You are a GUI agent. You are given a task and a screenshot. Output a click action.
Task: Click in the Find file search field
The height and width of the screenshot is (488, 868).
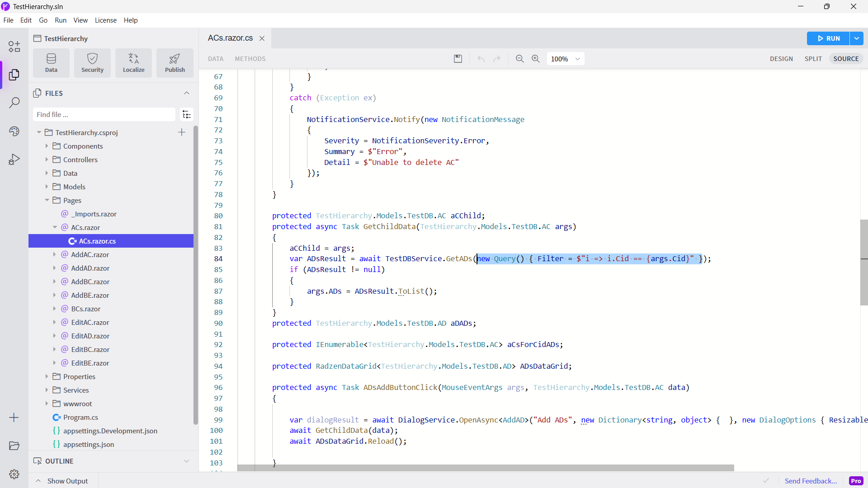(x=104, y=115)
